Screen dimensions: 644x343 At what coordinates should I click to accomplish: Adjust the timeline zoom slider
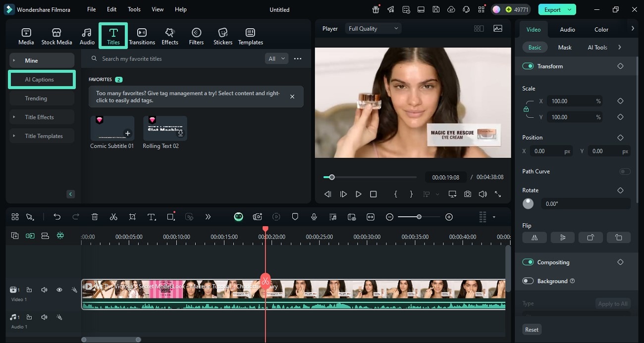point(419,217)
